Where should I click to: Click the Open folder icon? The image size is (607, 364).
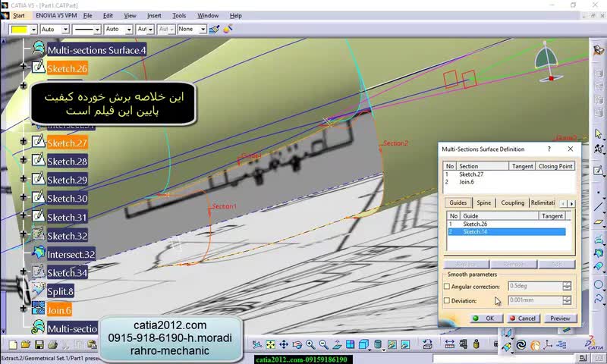click(26, 344)
